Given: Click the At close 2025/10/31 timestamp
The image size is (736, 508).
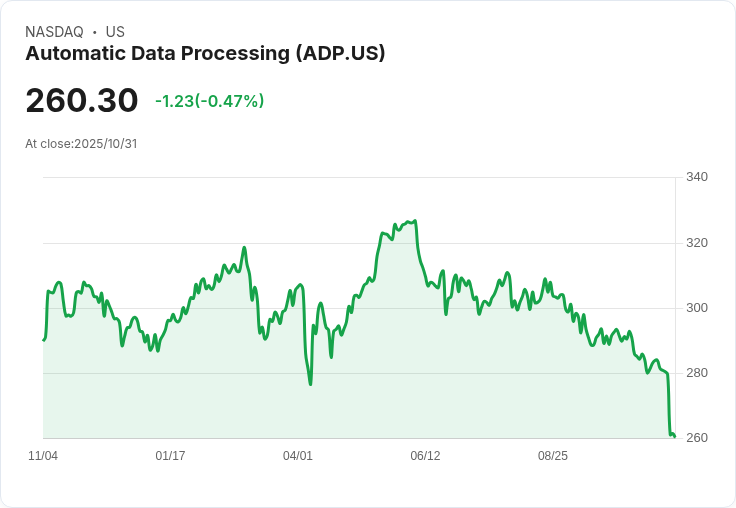Looking at the screenshot, I should (81, 143).
